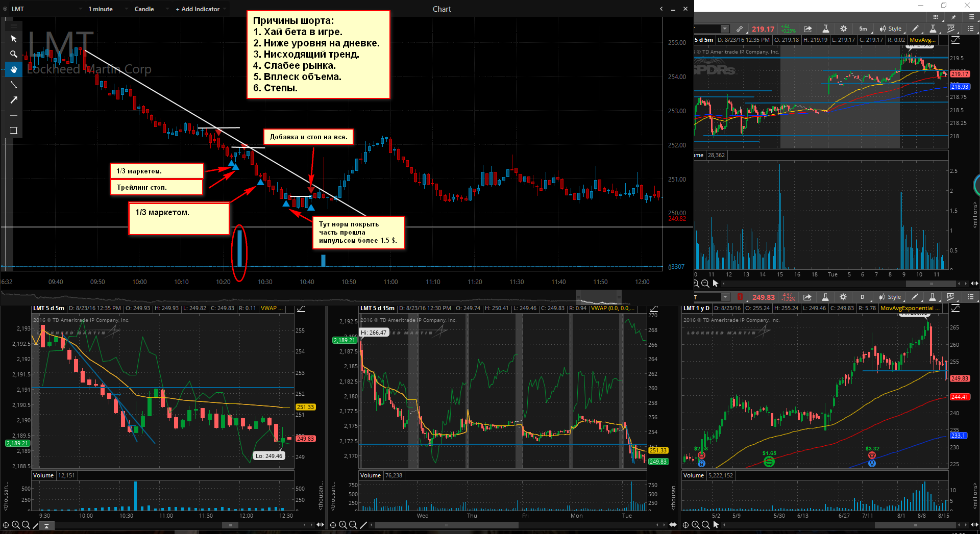This screenshot has width=980, height=534.
Task: Open LMT symbol dropdown in main chart header
Action: point(80,9)
